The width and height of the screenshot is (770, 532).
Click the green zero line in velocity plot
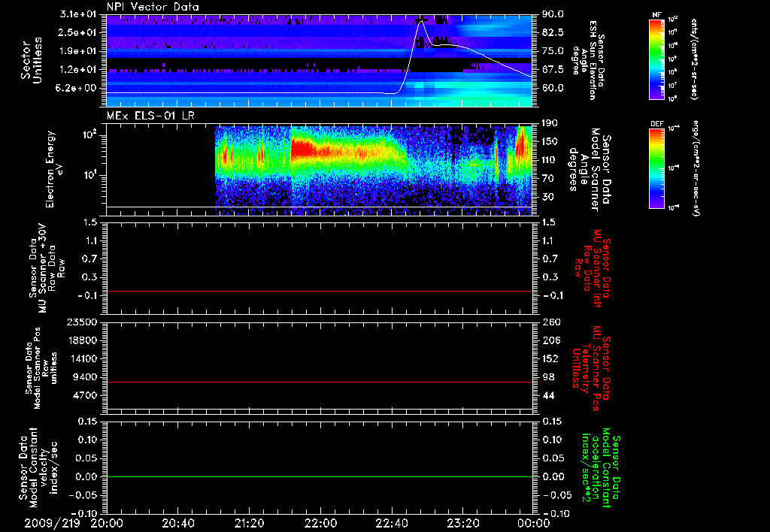click(319, 476)
